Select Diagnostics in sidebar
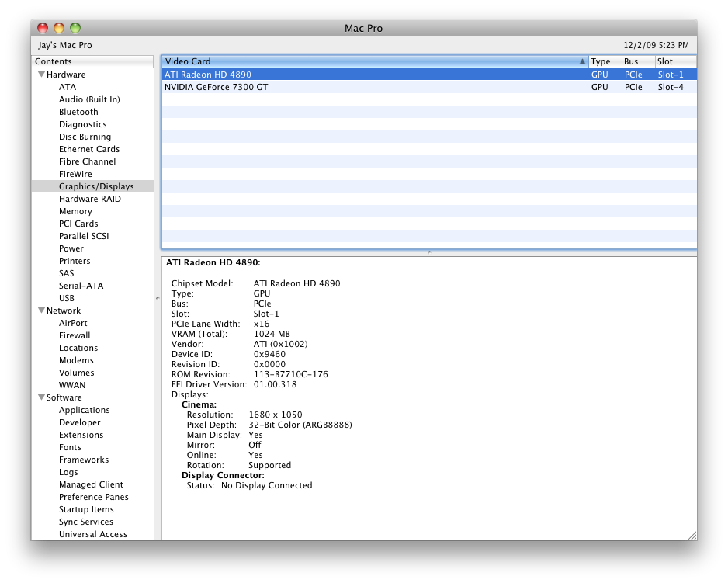The height and width of the screenshot is (583, 728). click(82, 124)
